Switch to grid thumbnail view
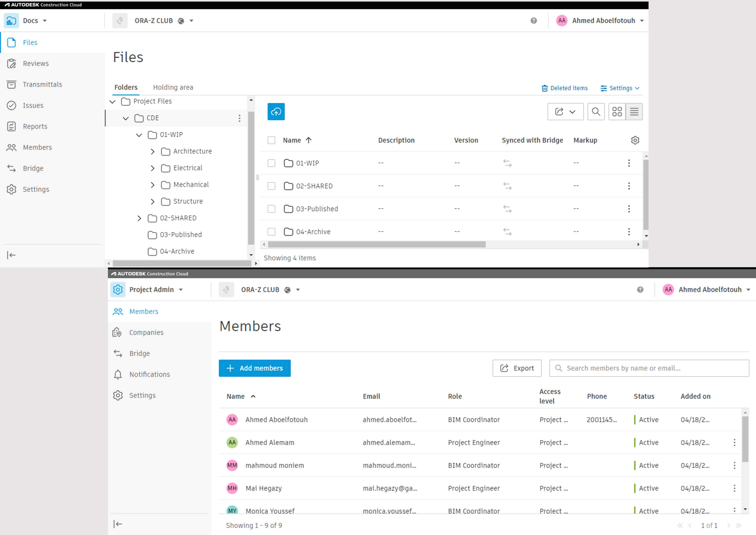 point(617,112)
